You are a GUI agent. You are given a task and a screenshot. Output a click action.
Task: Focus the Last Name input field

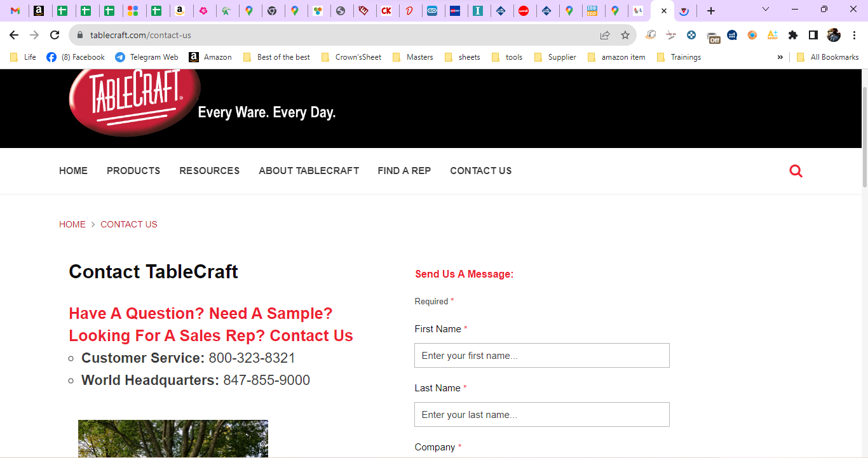point(542,415)
